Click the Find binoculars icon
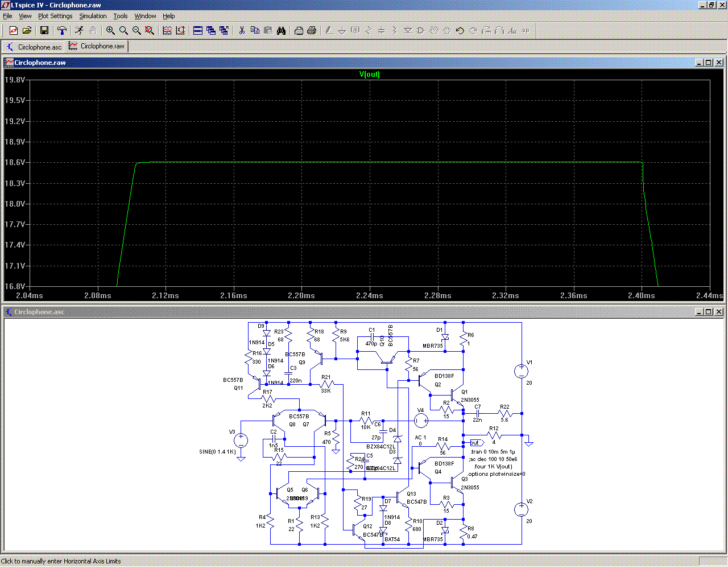Viewport: 728px width, 568px height. tap(281, 31)
